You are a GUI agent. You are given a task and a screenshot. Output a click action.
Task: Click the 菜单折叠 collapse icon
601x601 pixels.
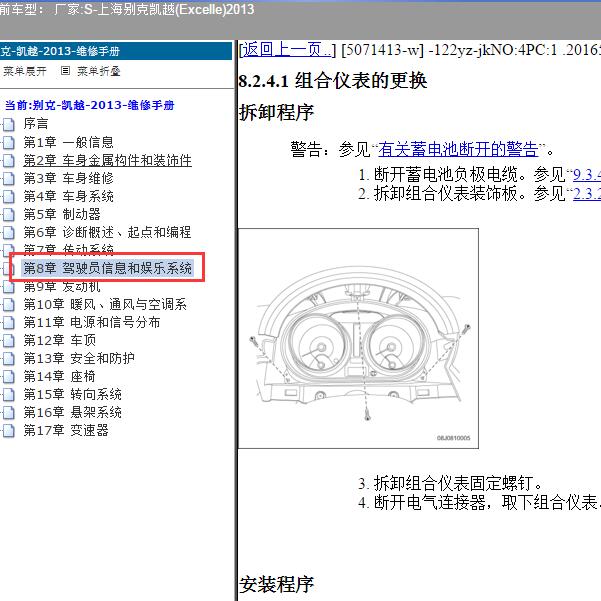pos(65,71)
